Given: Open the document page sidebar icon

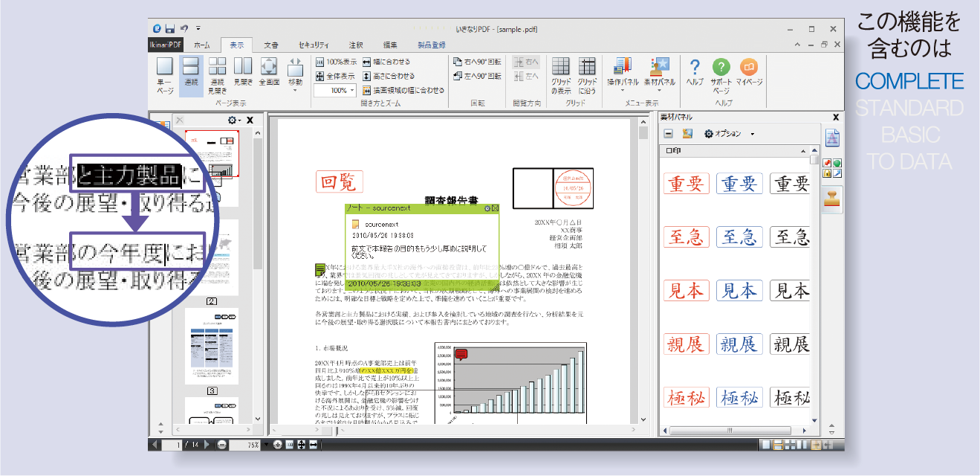Looking at the screenshot, I should [x=833, y=137].
